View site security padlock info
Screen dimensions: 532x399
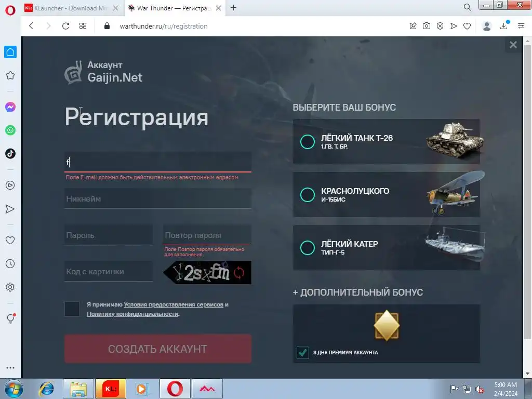tap(107, 26)
